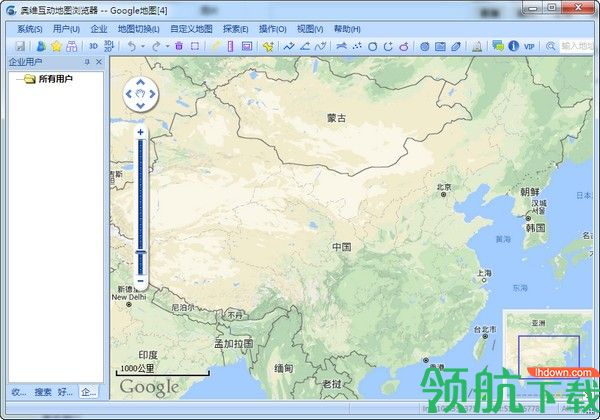
Task: Open favorites via the yellow star icon
Action: click(x=56, y=46)
